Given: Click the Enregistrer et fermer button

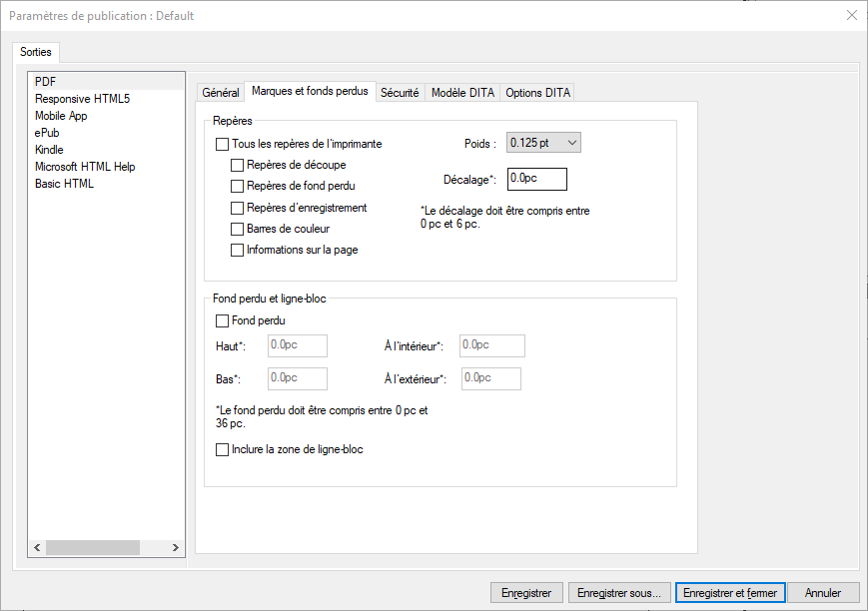Looking at the screenshot, I should point(730,593).
